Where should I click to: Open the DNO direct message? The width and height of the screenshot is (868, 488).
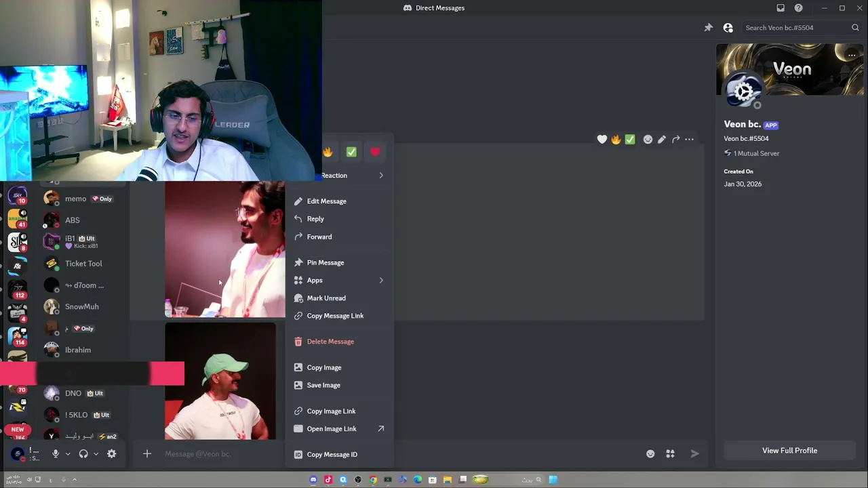pos(85,393)
